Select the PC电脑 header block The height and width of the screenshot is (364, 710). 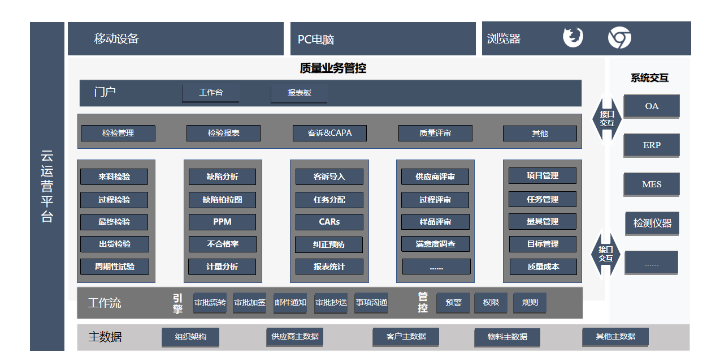pos(383,38)
